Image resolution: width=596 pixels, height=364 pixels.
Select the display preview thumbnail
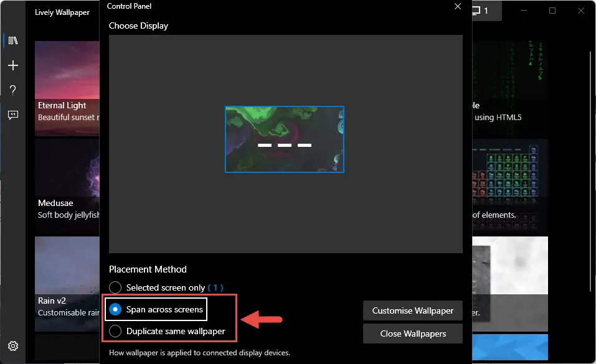coord(285,139)
